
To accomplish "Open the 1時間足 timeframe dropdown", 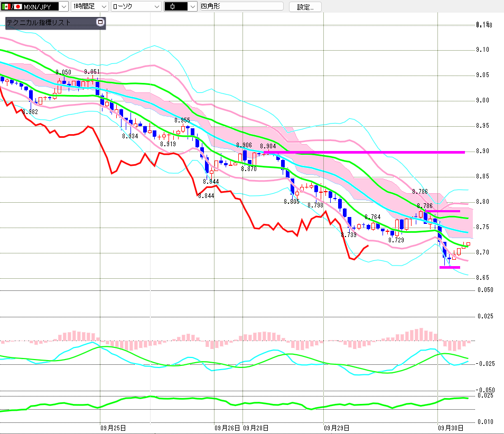I will click(89, 6).
